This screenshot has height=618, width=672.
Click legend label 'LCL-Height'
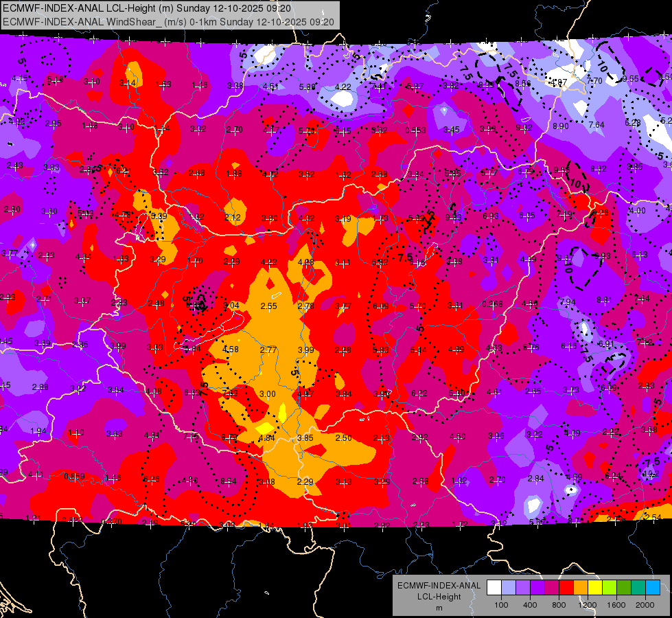pyautogui.click(x=439, y=597)
